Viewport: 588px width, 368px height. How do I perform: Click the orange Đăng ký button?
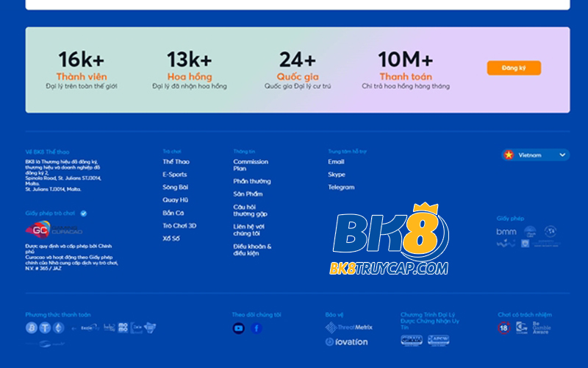514,68
